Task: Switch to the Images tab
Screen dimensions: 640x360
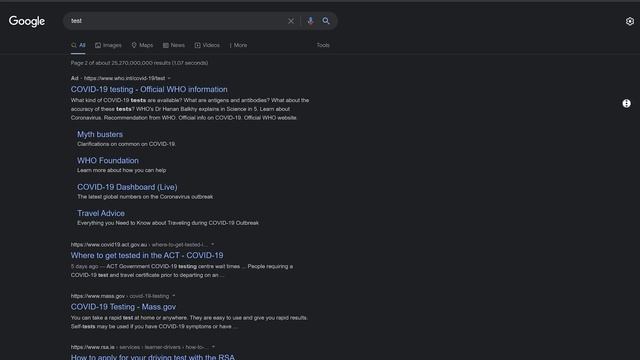Action: (x=108, y=45)
